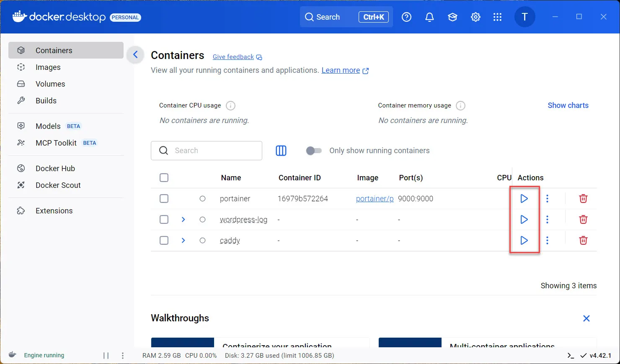The height and width of the screenshot is (364, 620).
Task: Open the help question mark icon
Action: pos(406,17)
